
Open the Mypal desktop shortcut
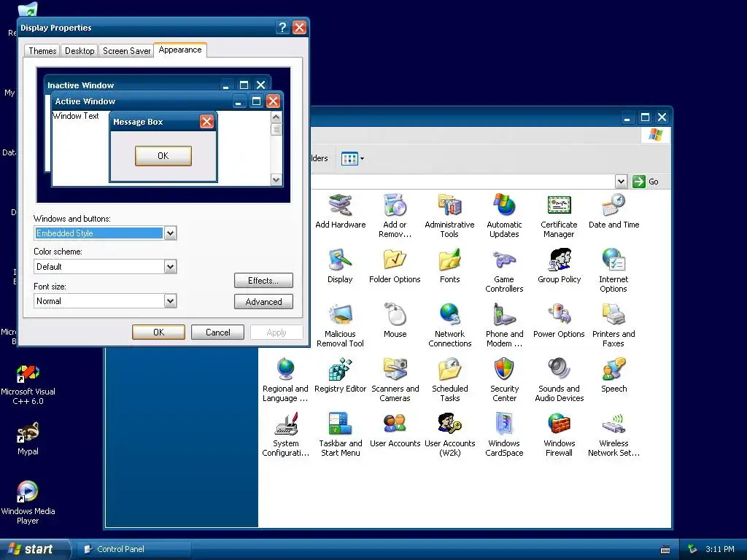click(x=28, y=438)
